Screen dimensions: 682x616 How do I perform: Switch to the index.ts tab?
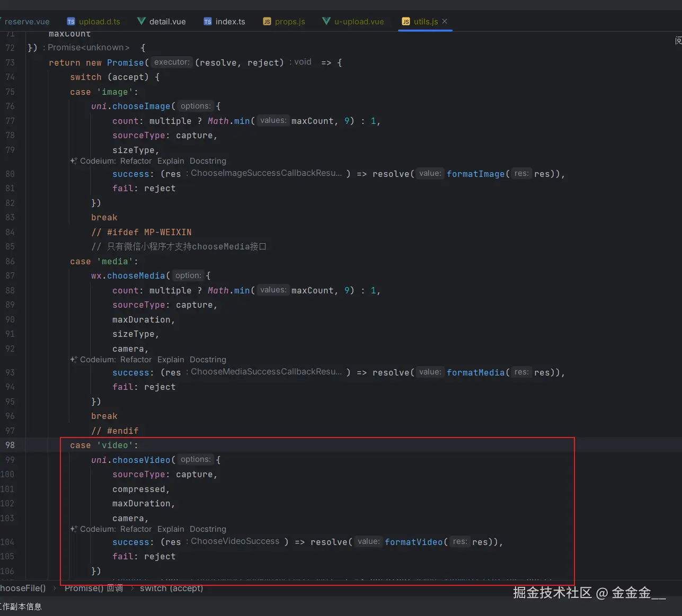click(224, 22)
